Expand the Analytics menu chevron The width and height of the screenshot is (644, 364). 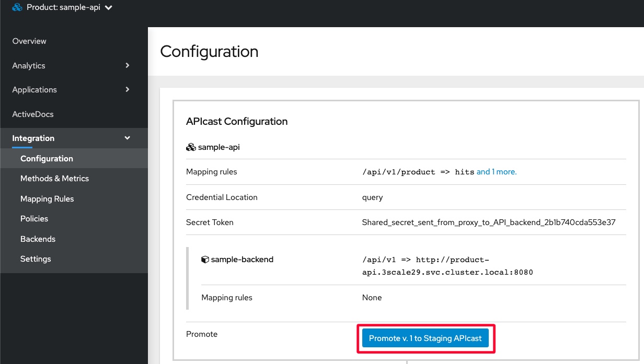128,65
